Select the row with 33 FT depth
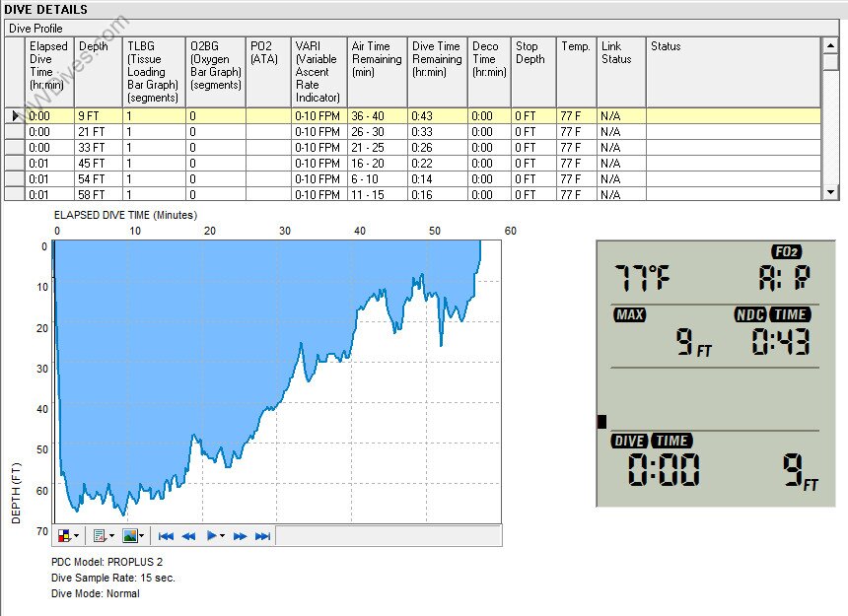Screen dimensions: 848x616 click(x=99, y=148)
